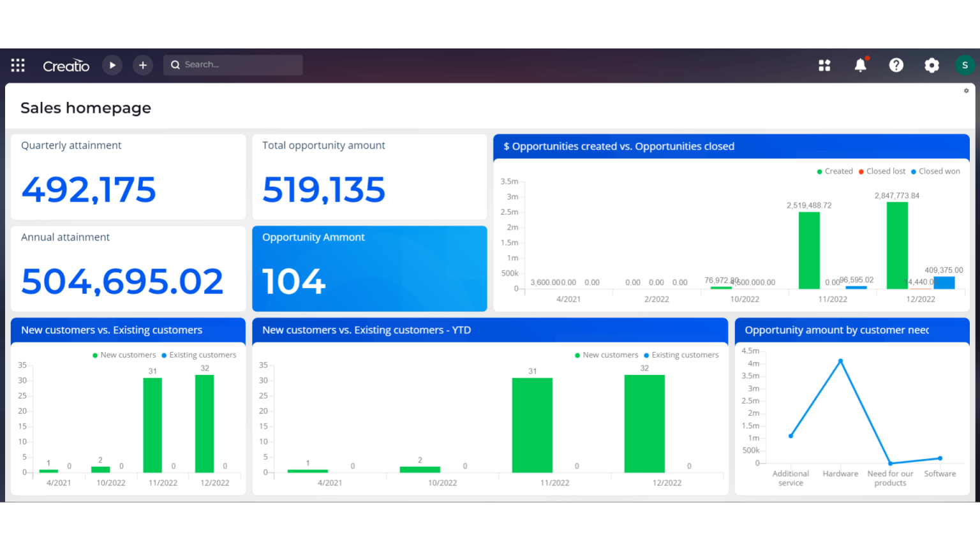
Task: Open the app launcher grid icon
Action: [x=17, y=64]
